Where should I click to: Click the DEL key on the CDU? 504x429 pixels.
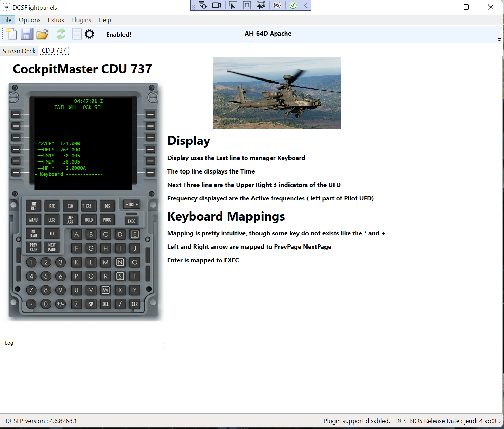[106, 304]
